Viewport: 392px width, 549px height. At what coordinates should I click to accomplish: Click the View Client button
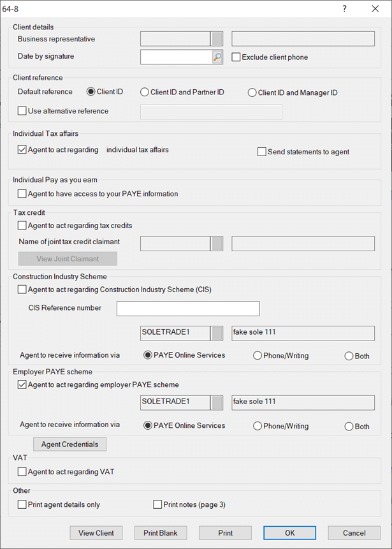click(96, 533)
